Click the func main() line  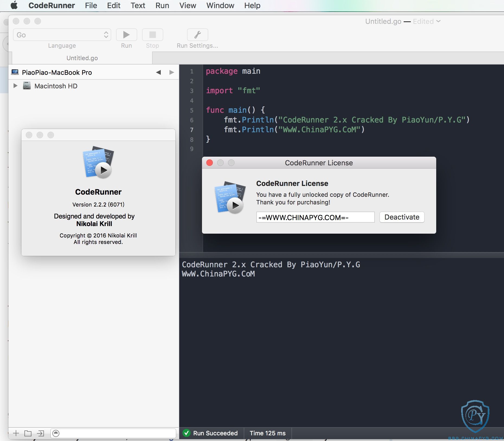(x=235, y=110)
